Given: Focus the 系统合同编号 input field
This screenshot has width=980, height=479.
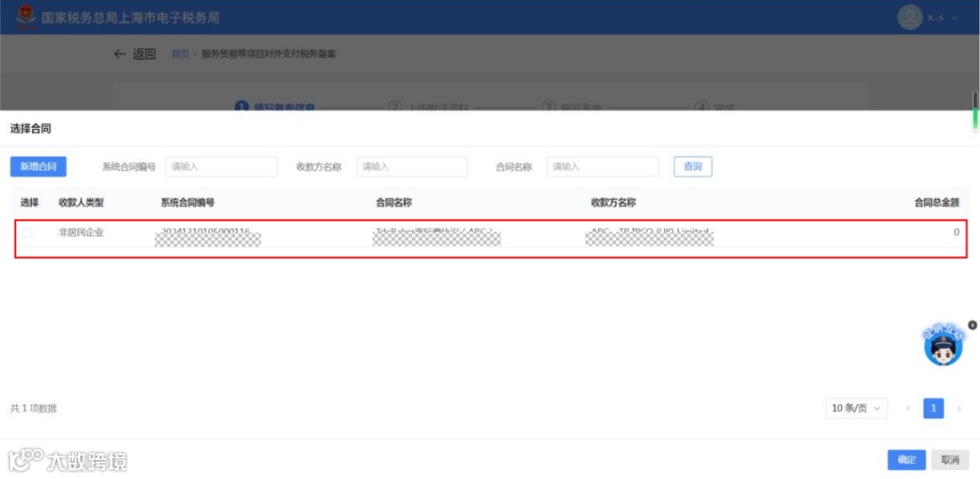Looking at the screenshot, I should 221,167.
